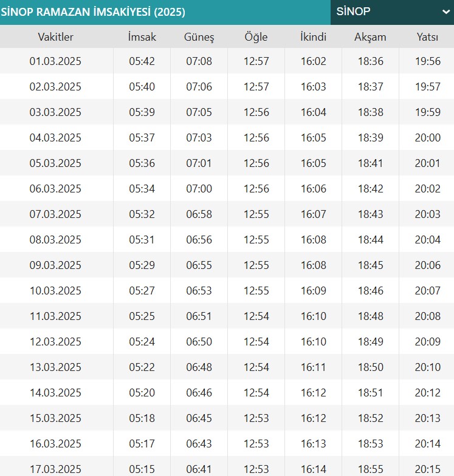Click the Yatsı column header
Image resolution: width=454 pixels, height=476 pixels.
[x=427, y=37]
